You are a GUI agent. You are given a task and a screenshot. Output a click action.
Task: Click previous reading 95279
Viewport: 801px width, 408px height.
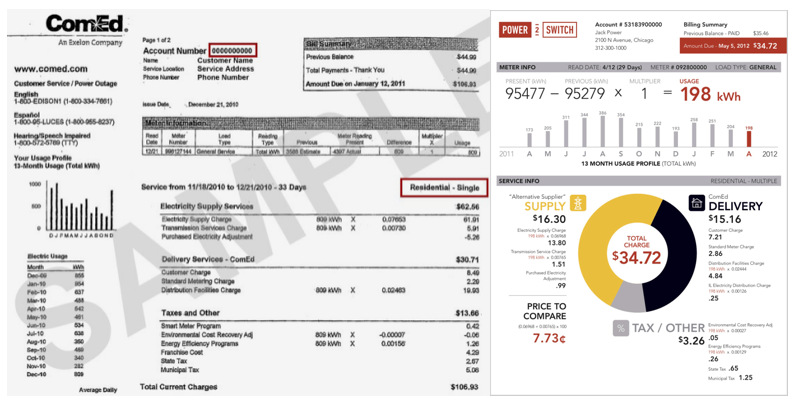pos(584,94)
